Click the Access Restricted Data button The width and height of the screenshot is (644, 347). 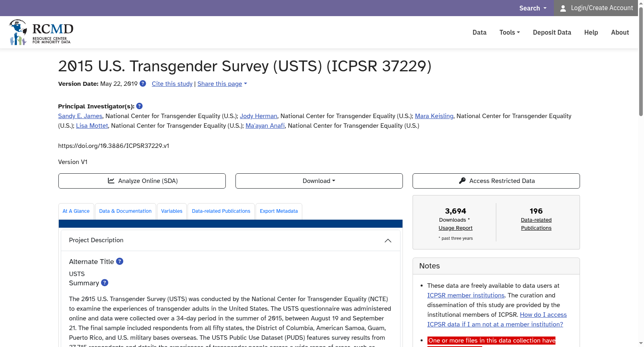pos(496,181)
